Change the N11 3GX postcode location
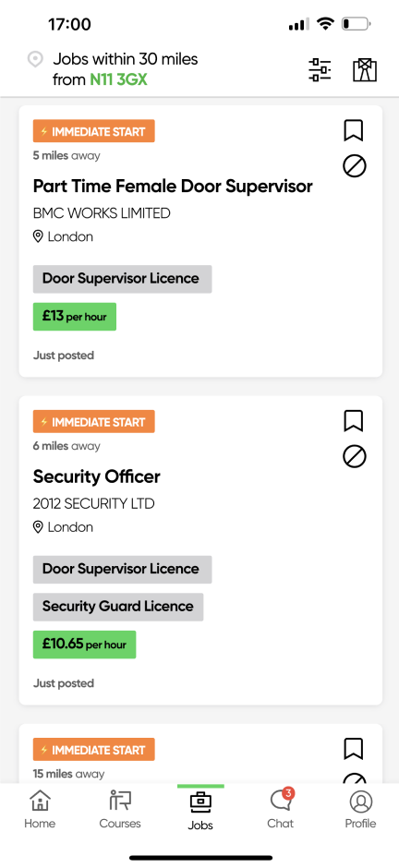399x868 pixels. (118, 79)
